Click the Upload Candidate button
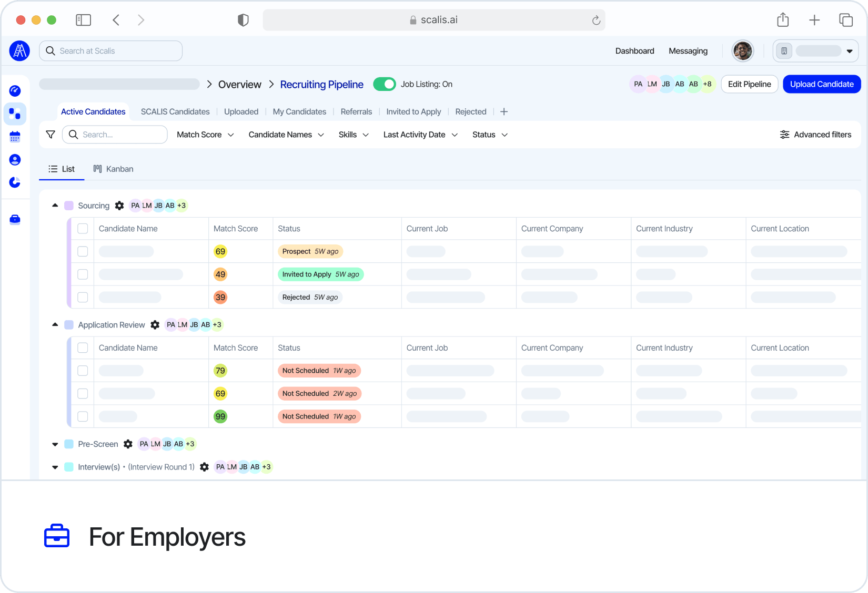Image resolution: width=868 pixels, height=593 pixels. [x=822, y=84]
